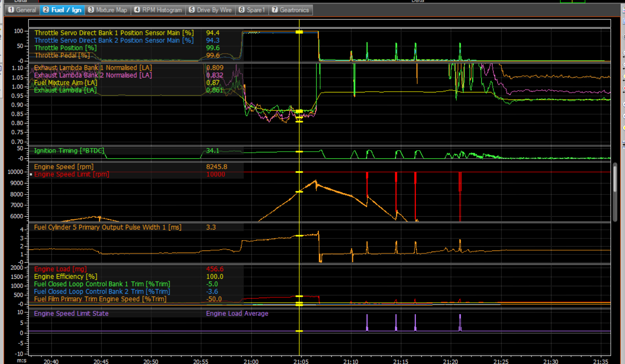The width and height of the screenshot is (625, 364).
Task: Click the vertical scrollbar beside the graphs
Action: click(x=615, y=193)
